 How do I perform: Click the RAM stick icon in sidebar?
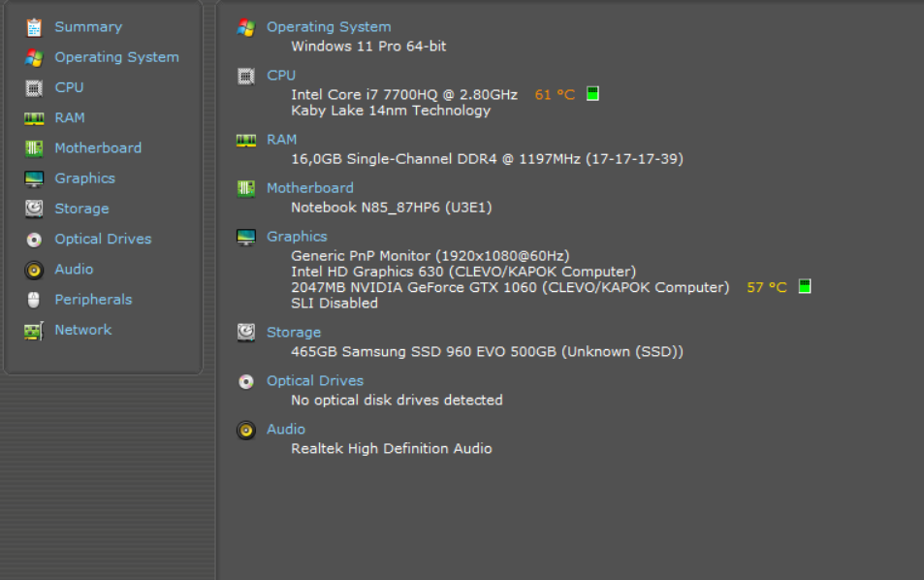[34, 118]
